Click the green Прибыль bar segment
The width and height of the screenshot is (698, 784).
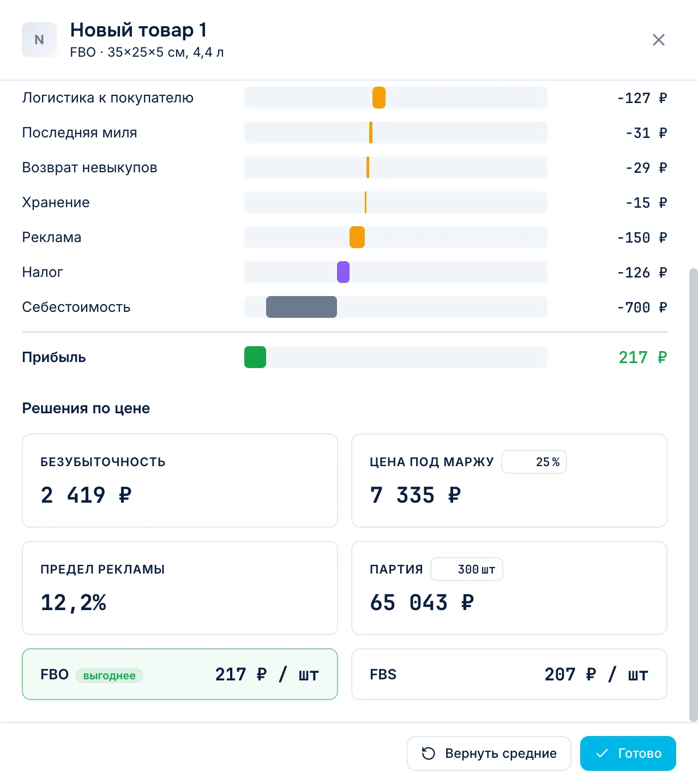(x=255, y=357)
